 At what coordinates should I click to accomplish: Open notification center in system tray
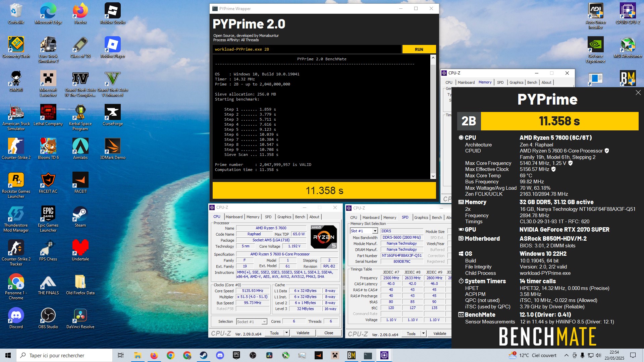coord(633,355)
